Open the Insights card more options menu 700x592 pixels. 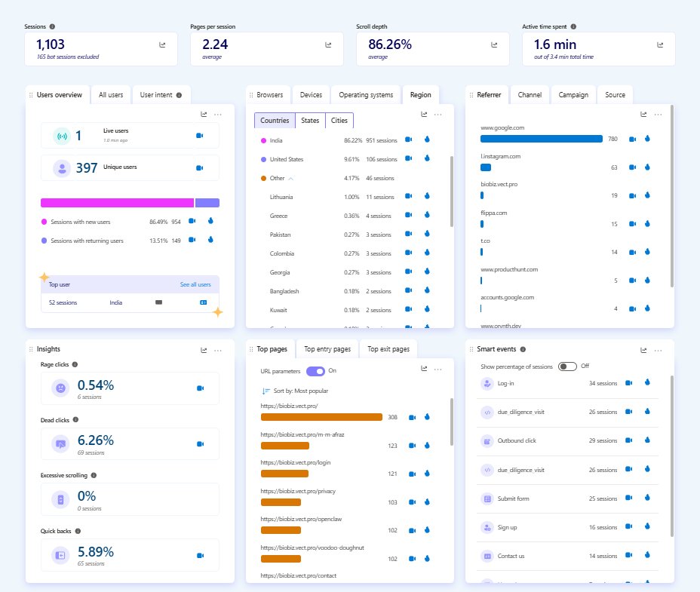[x=218, y=351]
